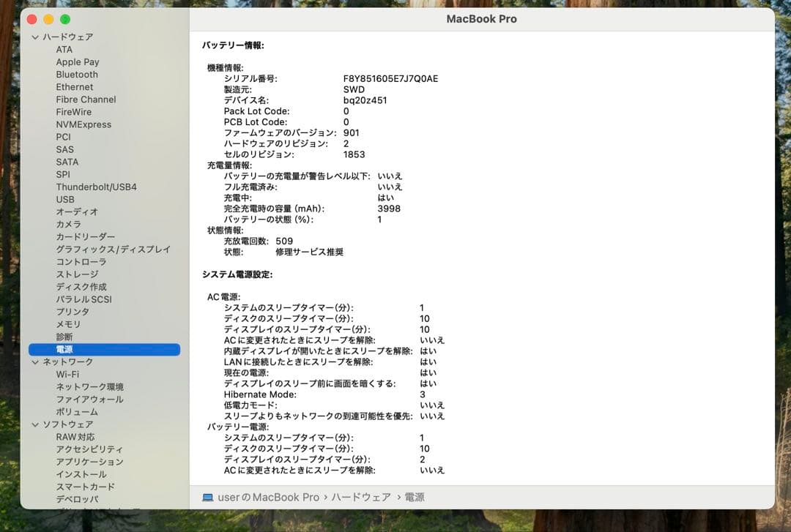Select インストール in the sidebar

tap(81, 474)
